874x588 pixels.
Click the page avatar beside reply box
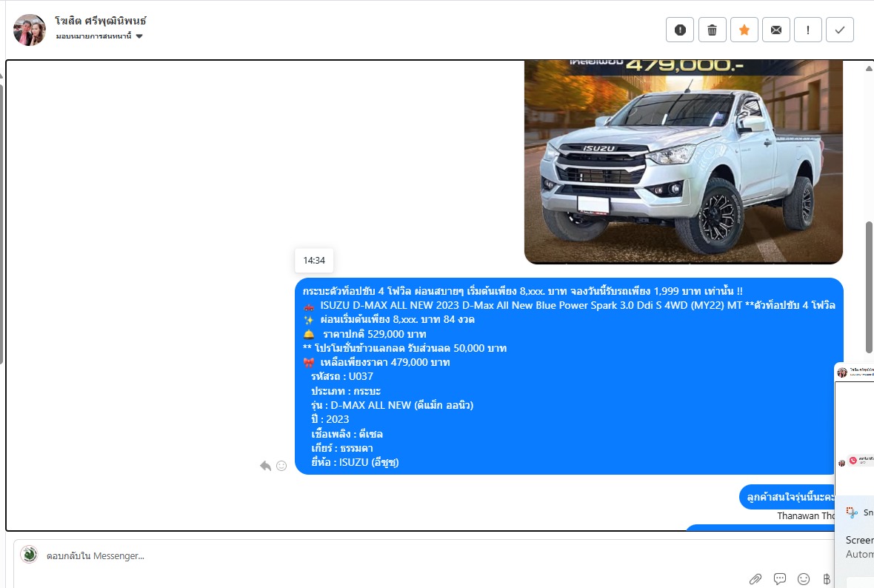point(29,555)
